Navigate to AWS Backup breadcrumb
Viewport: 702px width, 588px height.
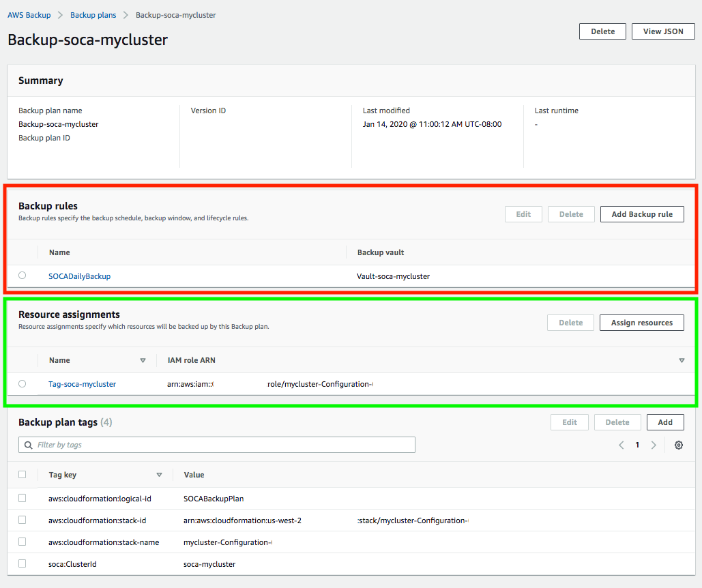[x=29, y=15]
